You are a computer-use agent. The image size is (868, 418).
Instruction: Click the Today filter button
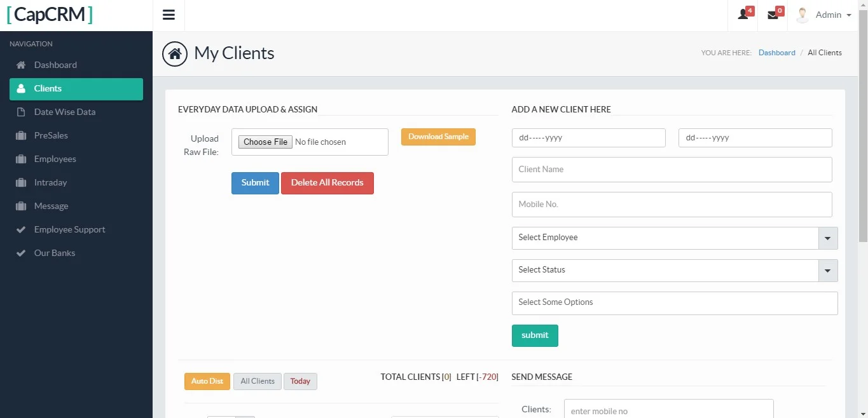click(x=300, y=381)
